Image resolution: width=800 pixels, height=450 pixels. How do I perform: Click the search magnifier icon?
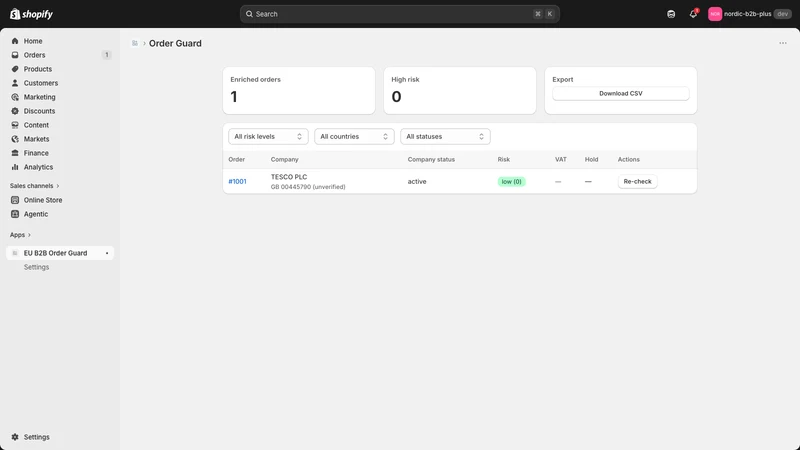(x=249, y=14)
